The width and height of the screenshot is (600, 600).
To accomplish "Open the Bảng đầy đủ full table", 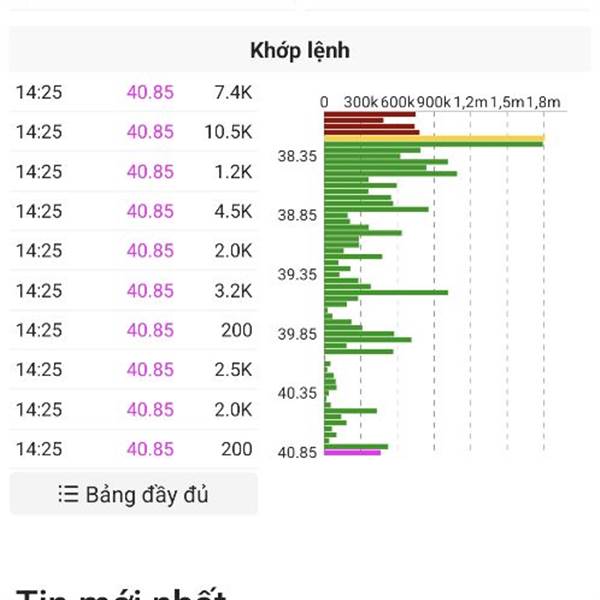I will (134, 494).
